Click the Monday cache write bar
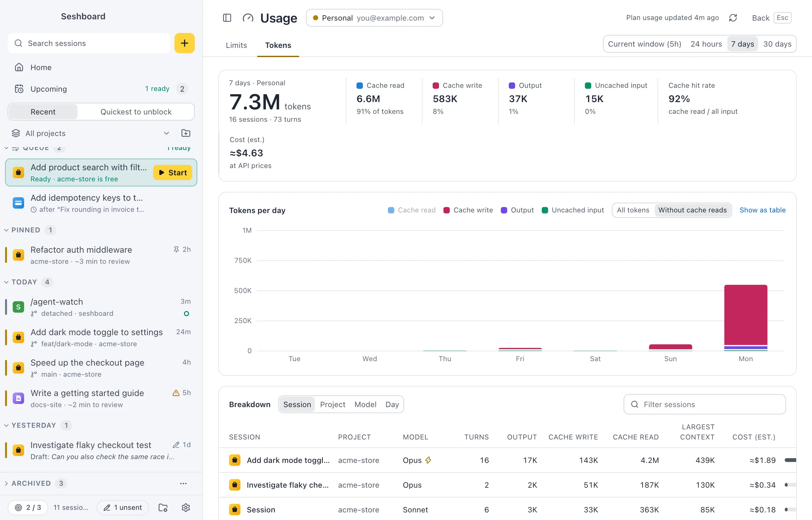812x520 pixels. [x=745, y=315]
